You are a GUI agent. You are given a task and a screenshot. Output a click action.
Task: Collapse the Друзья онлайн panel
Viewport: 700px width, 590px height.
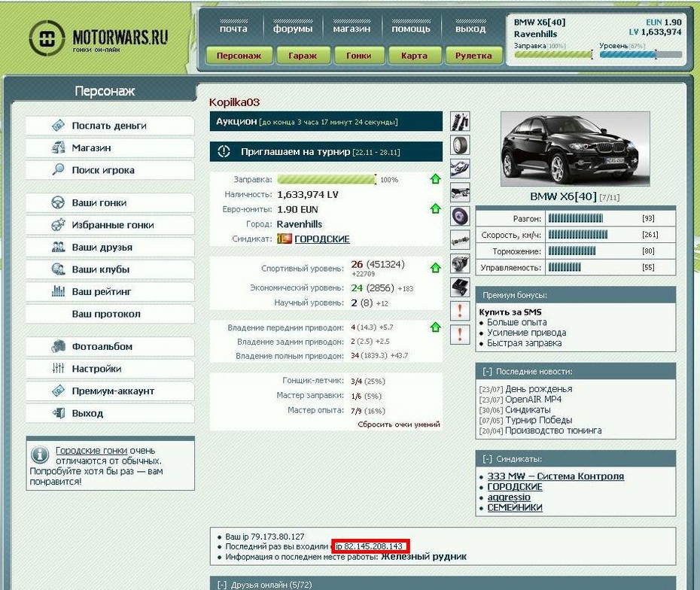pos(222,585)
